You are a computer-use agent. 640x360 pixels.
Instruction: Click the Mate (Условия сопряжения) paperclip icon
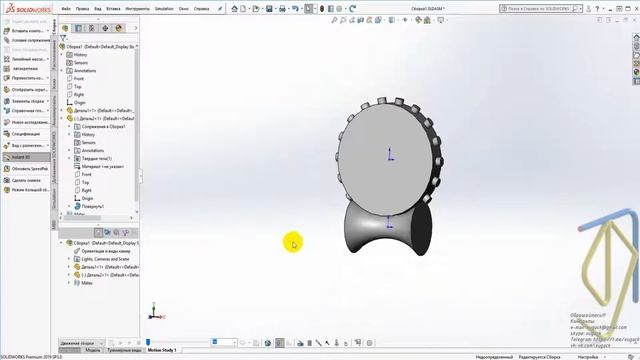pyautogui.click(x=7, y=40)
